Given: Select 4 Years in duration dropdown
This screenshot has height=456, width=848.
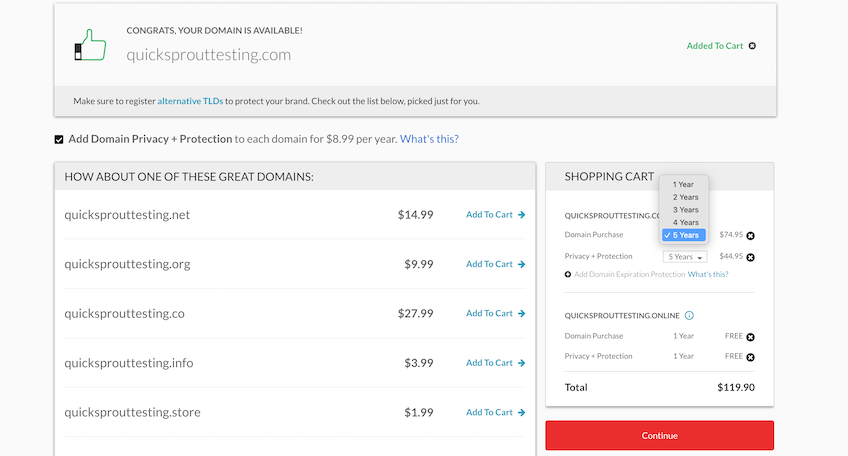Looking at the screenshot, I should pos(684,222).
